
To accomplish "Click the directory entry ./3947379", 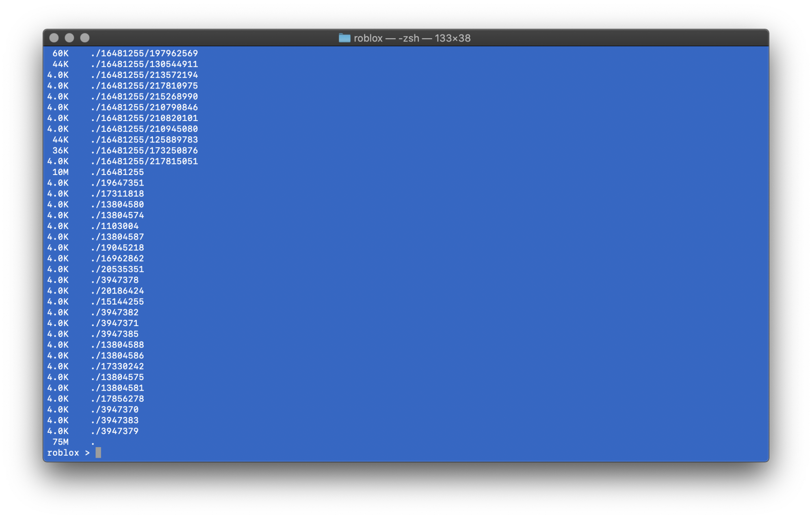I will [115, 431].
